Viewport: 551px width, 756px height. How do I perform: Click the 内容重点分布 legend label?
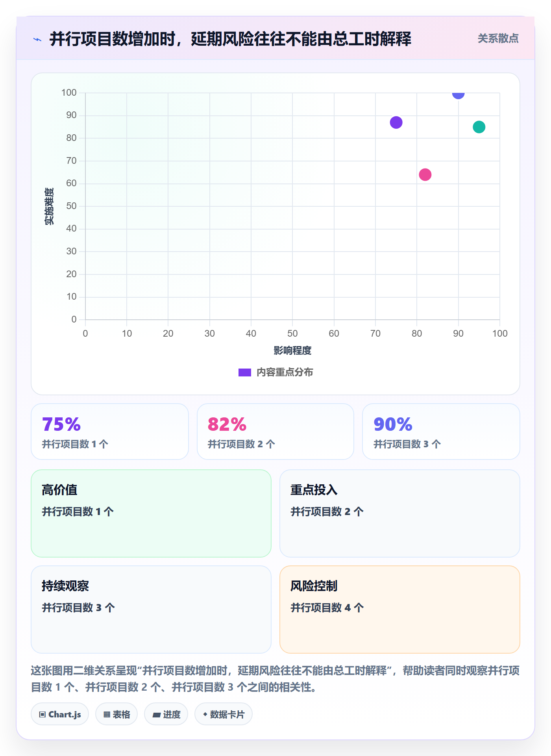285,372
